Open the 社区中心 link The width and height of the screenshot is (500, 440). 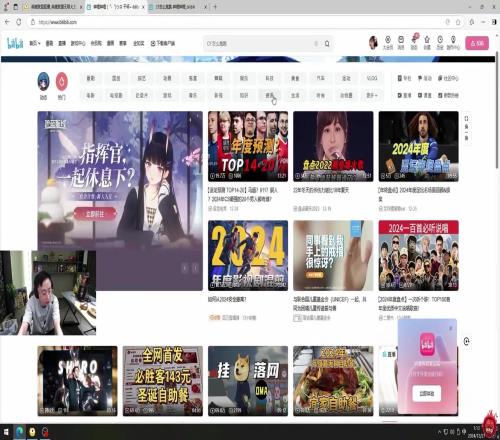pyautogui.click(x=448, y=78)
